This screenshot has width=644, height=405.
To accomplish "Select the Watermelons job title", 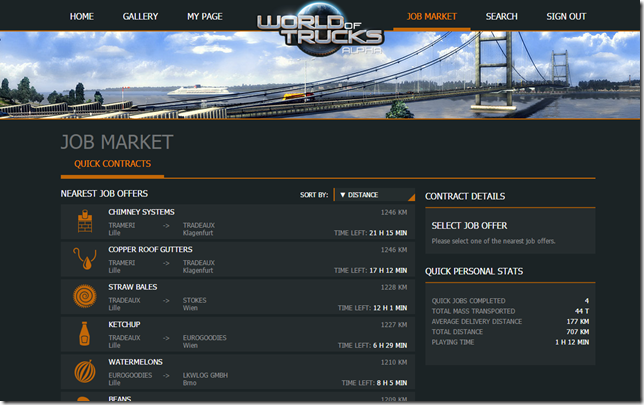I will tap(135, 362).
